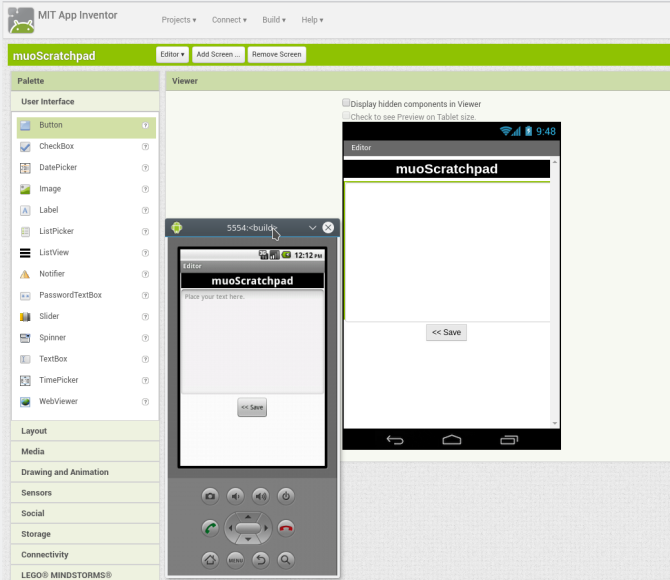Open the Editor screen dropdown
Screen dimensions: 670x580
[172, 55]
